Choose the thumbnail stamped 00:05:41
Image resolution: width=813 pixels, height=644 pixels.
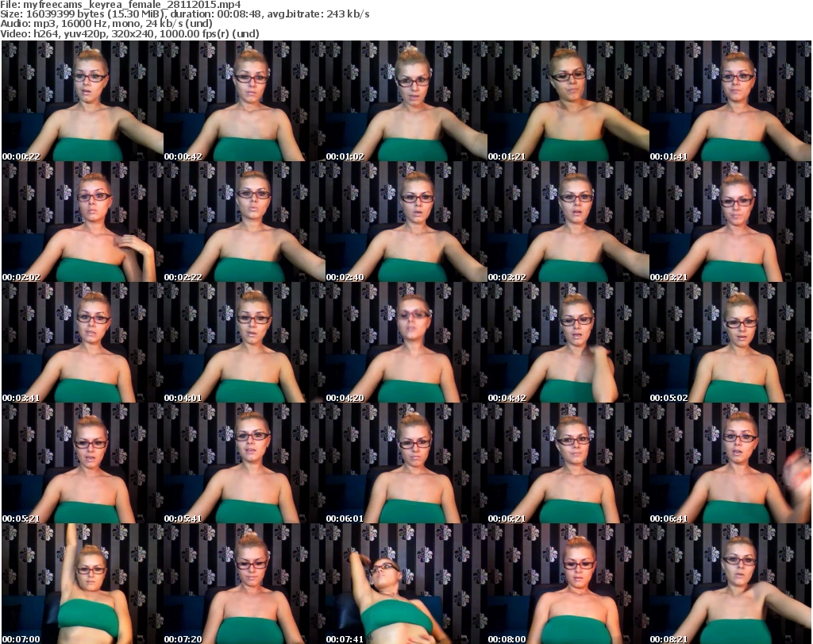245,463
